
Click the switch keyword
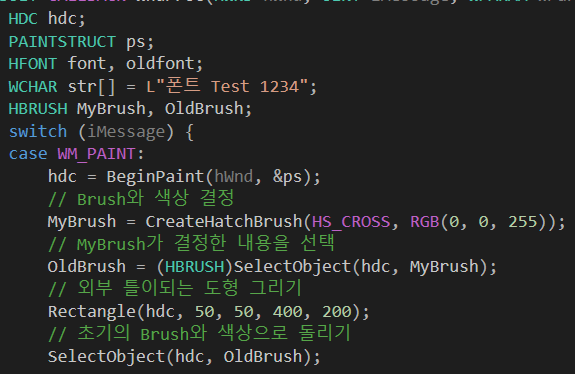pos(38,131)
